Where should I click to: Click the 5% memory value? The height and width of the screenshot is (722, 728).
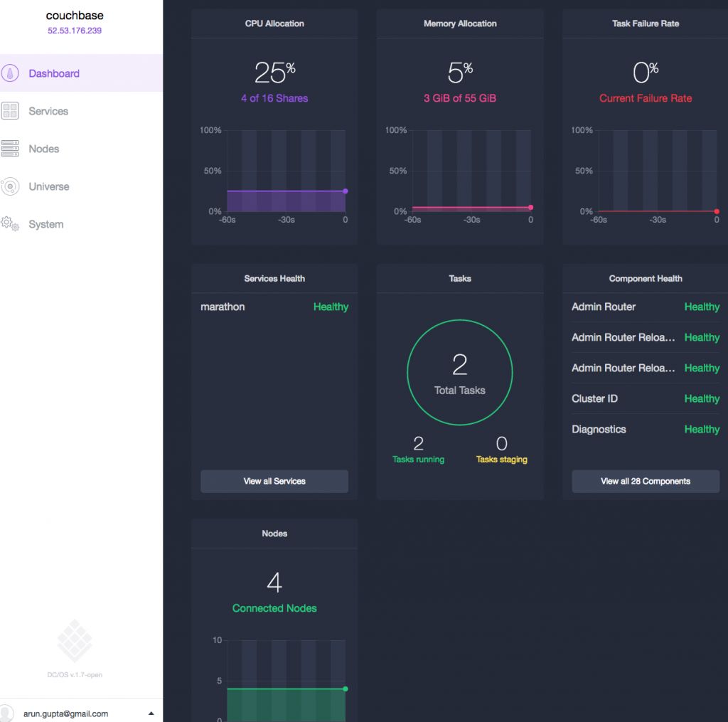tap(460, 73)
